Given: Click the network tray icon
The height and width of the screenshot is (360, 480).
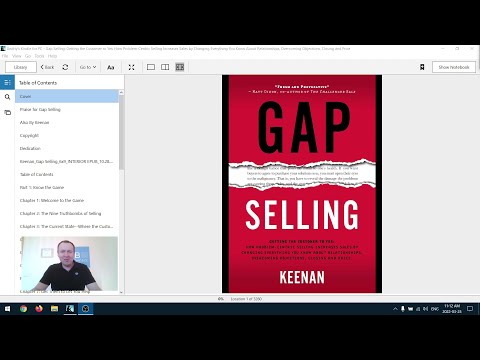Looking at the screenshot, I should click(x=418, y=309).
